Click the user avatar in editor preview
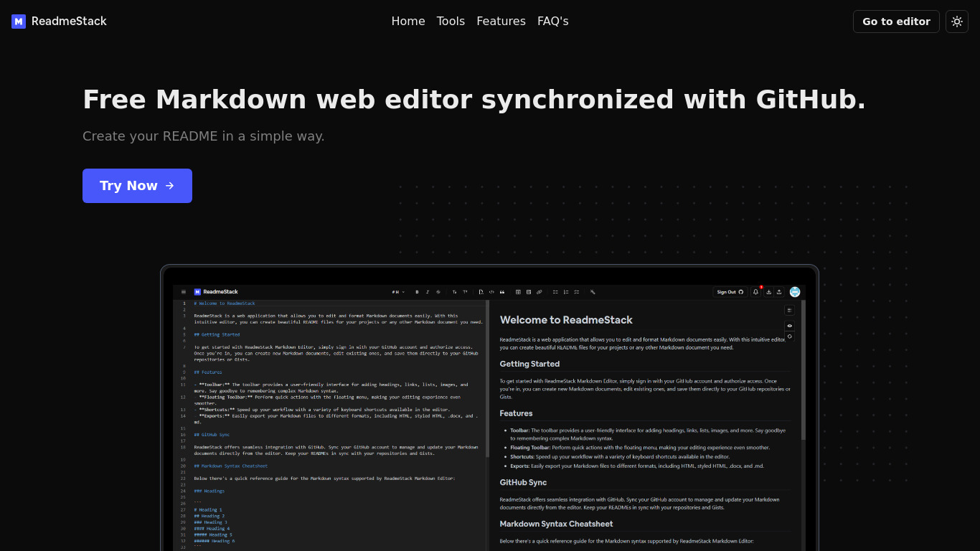 [795, 292]
